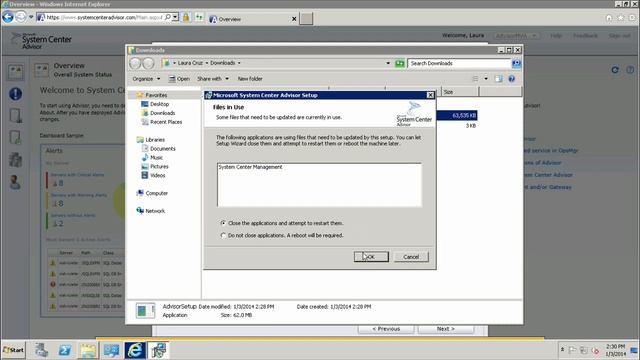Click the address bar lock icon

[x=186, y=18]
